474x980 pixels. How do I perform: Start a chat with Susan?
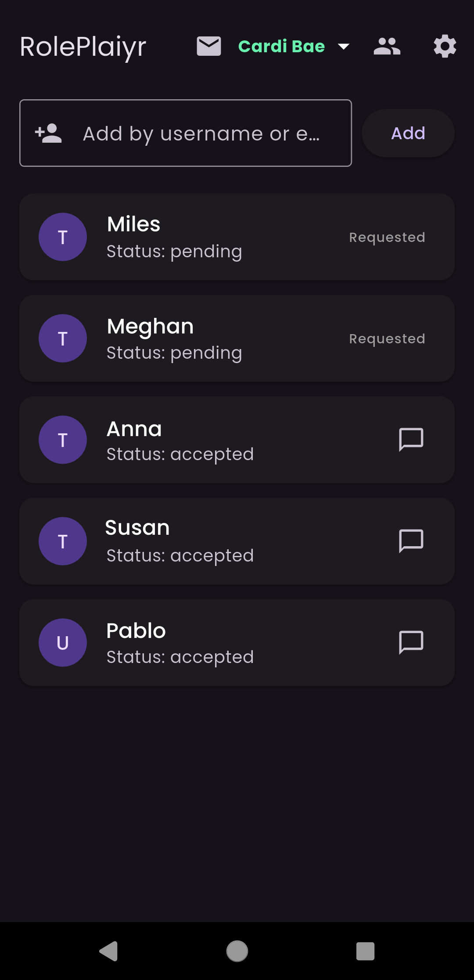[x=411, y=541]
